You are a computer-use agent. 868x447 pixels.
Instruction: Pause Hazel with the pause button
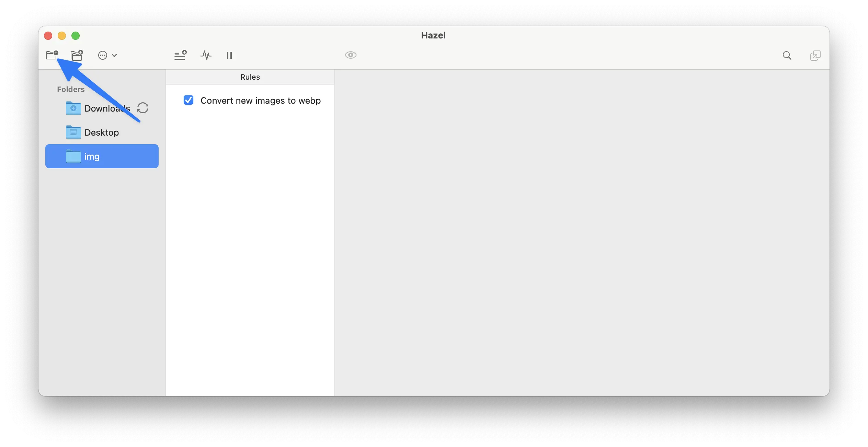[x=229, y=55]
